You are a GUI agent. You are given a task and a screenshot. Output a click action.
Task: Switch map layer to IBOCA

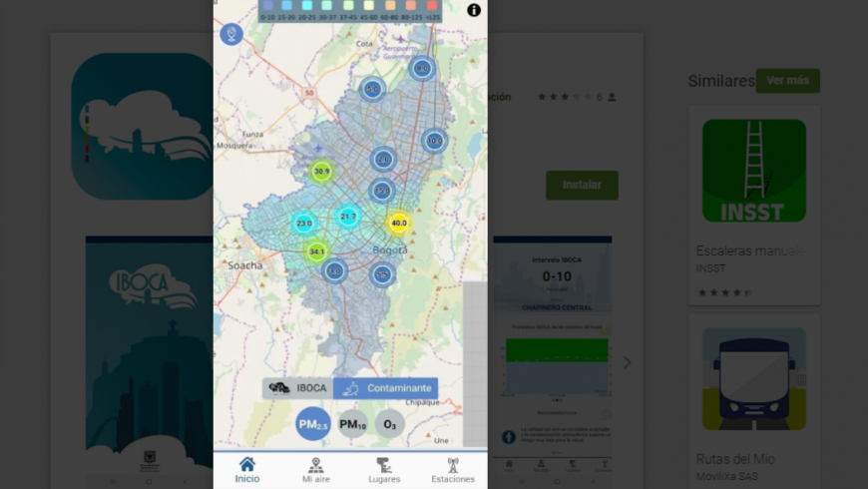point(298,388)
